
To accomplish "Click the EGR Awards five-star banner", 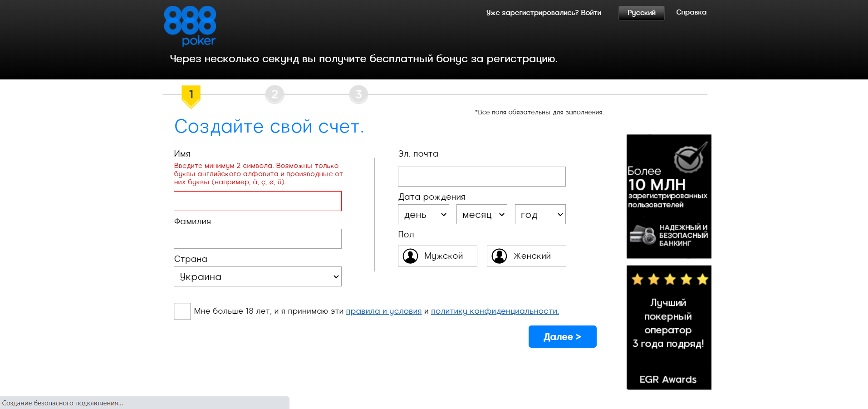I will (x=669, y=328).
